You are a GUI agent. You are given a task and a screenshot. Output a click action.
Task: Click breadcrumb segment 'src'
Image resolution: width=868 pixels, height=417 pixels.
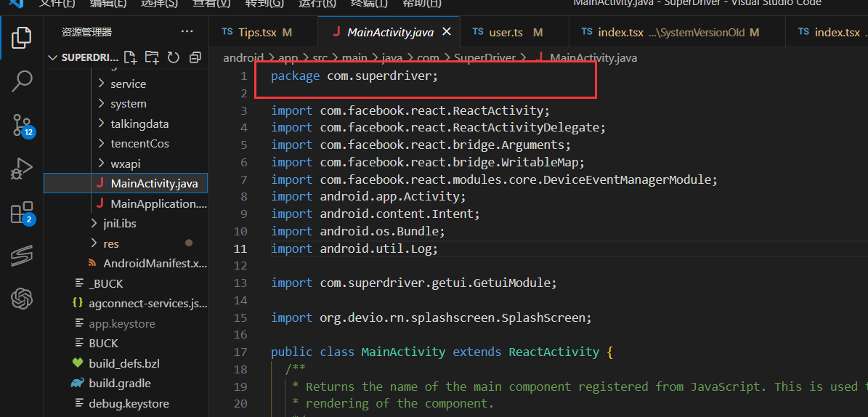point(320,57)
